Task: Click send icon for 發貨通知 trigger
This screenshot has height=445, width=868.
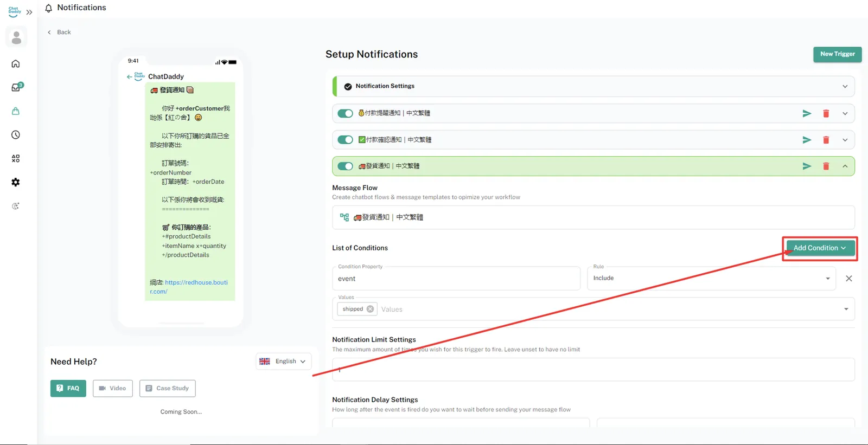Action: point(807,166)
